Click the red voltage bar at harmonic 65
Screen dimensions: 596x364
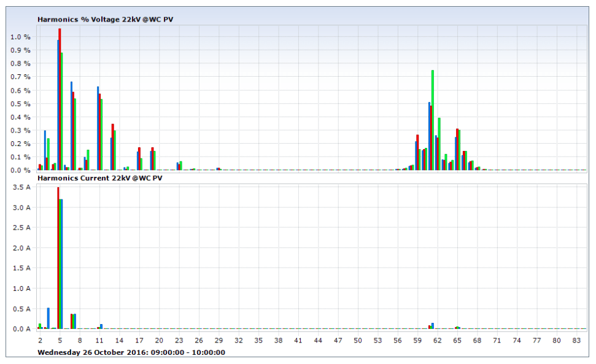pos(457,149)
